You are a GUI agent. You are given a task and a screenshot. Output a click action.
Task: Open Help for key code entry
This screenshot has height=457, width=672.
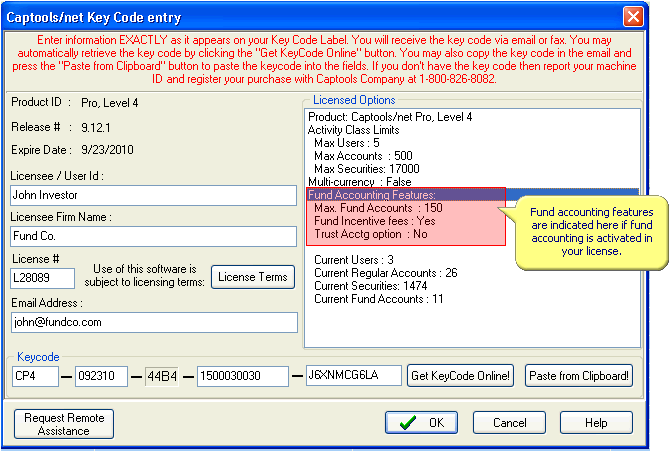point(596,423)
